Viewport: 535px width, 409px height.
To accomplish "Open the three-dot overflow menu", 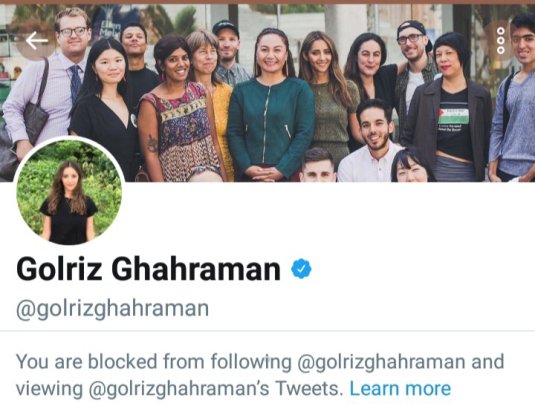I will 501,41.
